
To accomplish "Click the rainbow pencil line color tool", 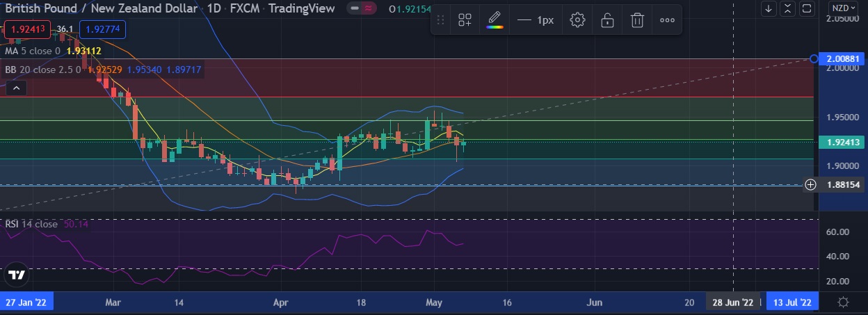I will point(495,20).
